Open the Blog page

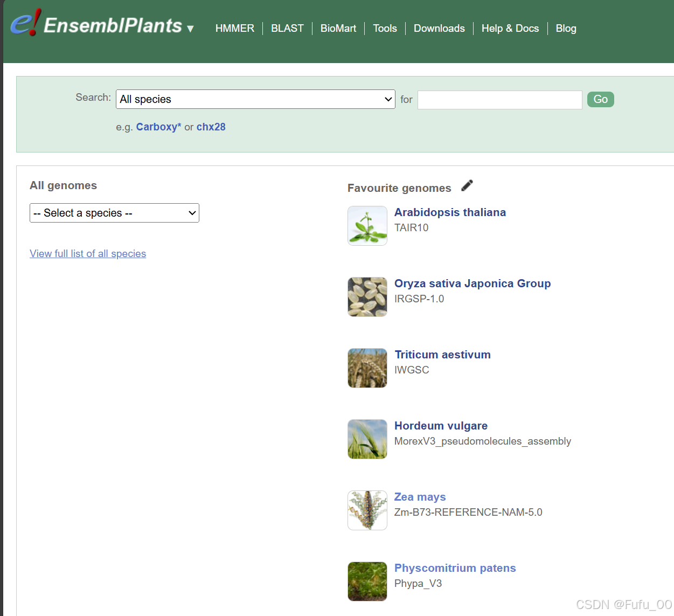pyautogui.click(x=566, y=28)
